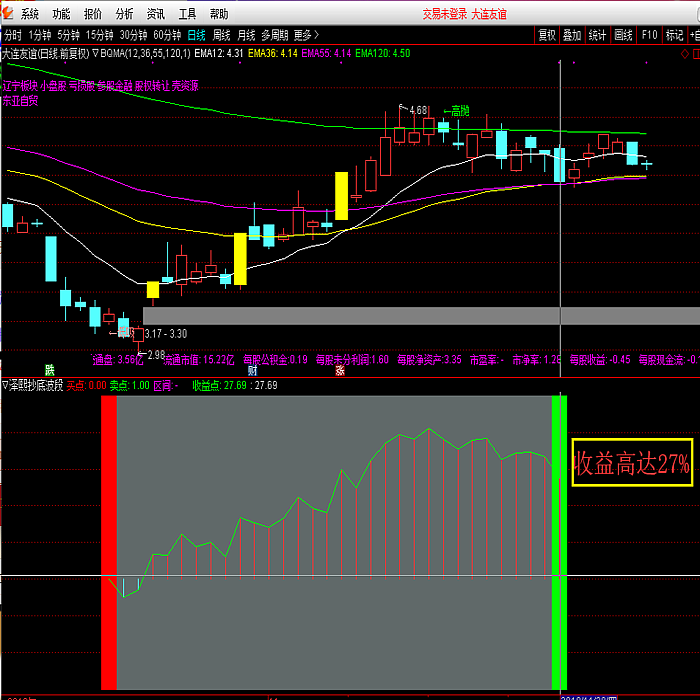
Task: Click the 收益点: 27.69 indicator value
Action: [x=219, y=385]
